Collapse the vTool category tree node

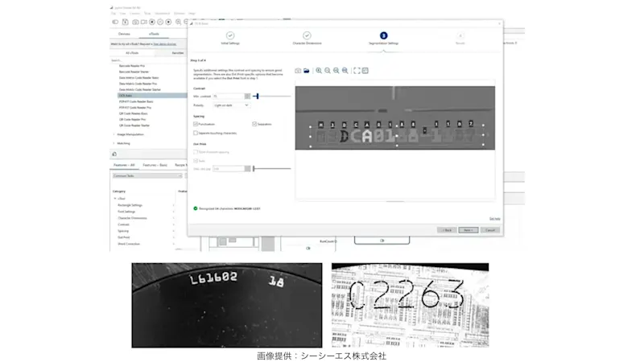(x=115, y=198)
